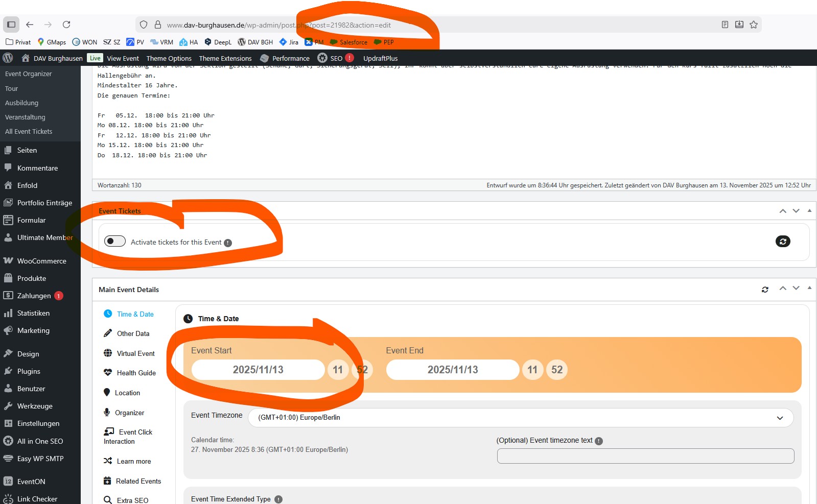This screenshot has width=817, height=504.
Task: Click View Event in the admin bar
Action: pyautogui.click(x=123, y=58)
